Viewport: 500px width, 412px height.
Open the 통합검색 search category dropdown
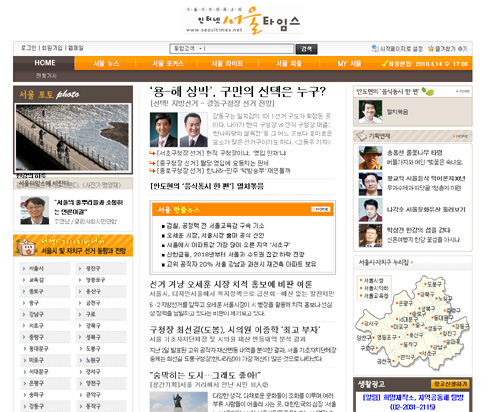point(188,49)
